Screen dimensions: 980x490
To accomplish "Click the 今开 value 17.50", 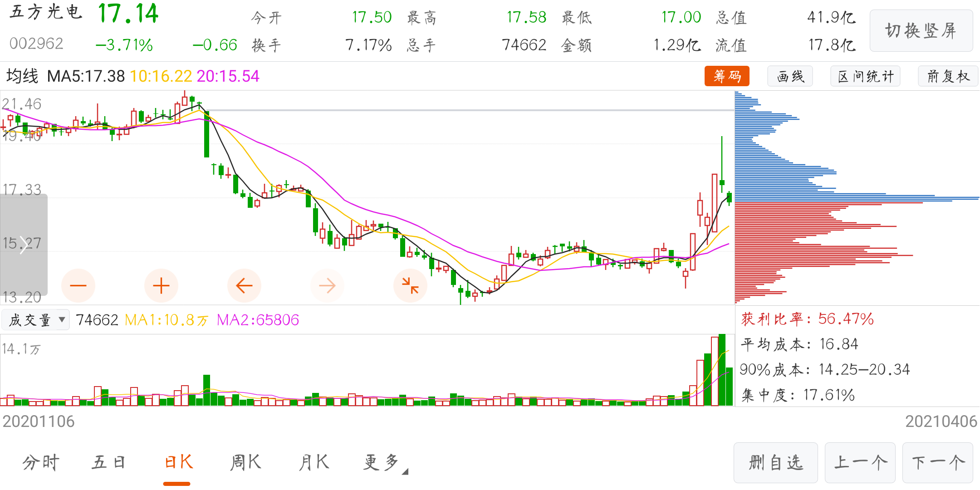I will [x=372, y=17].
